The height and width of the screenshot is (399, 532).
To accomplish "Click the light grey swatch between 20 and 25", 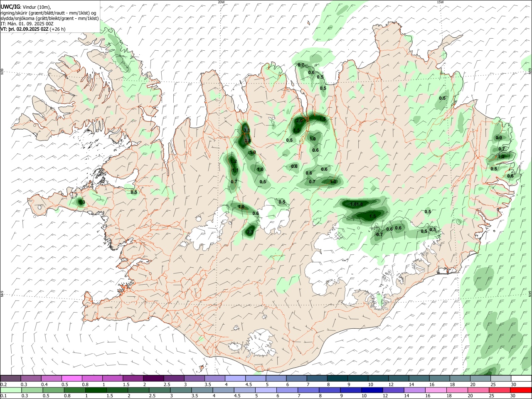I will click(x=480, y=379).
